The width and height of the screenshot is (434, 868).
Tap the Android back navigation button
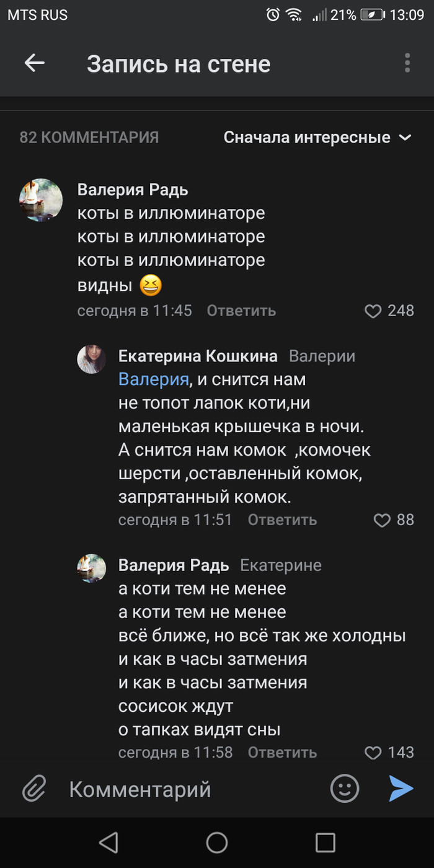(108, 842)
